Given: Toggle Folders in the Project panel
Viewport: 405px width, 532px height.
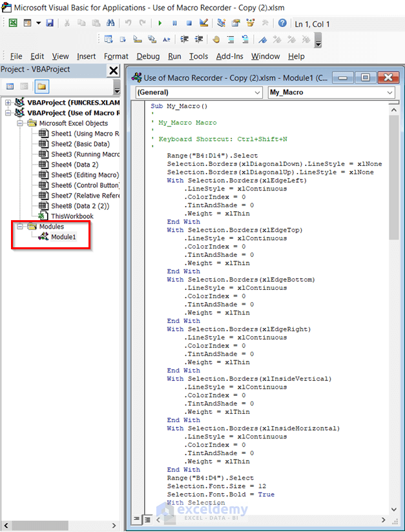Looking at the screenshot, I should click(41, 87).
